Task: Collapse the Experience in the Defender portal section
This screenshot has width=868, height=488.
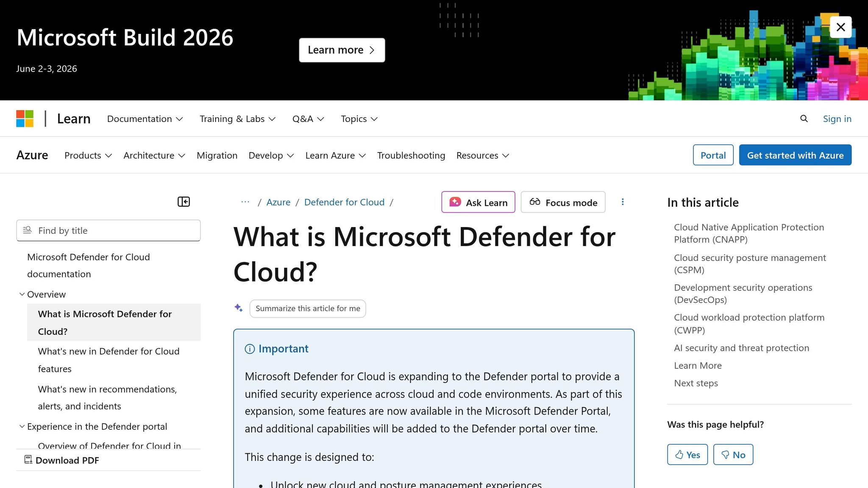Action: (22, 426)
